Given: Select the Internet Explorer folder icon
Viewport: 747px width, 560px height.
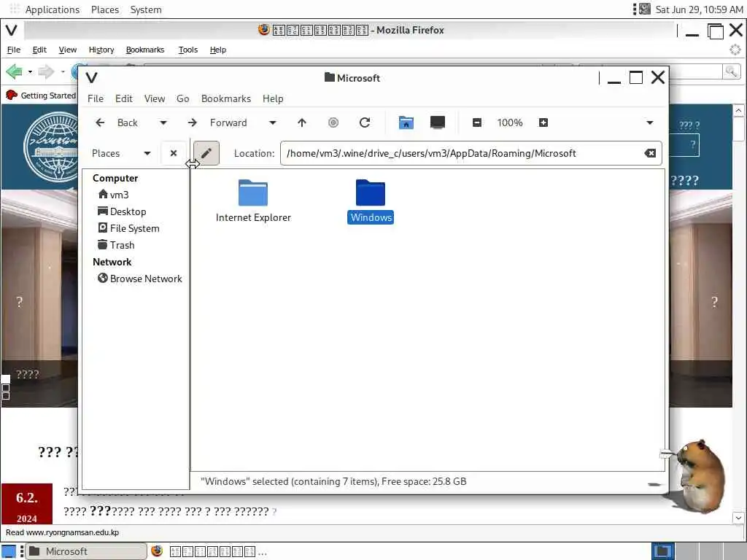Looking at the screenshot, I should [x=253, y=192].
